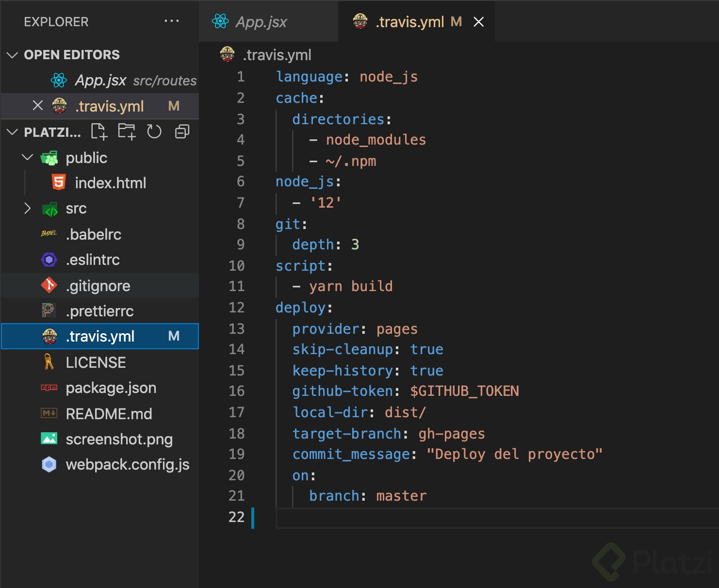
Task: Expand the src folder
Action: pyautogui.click(x=28, y=209)
